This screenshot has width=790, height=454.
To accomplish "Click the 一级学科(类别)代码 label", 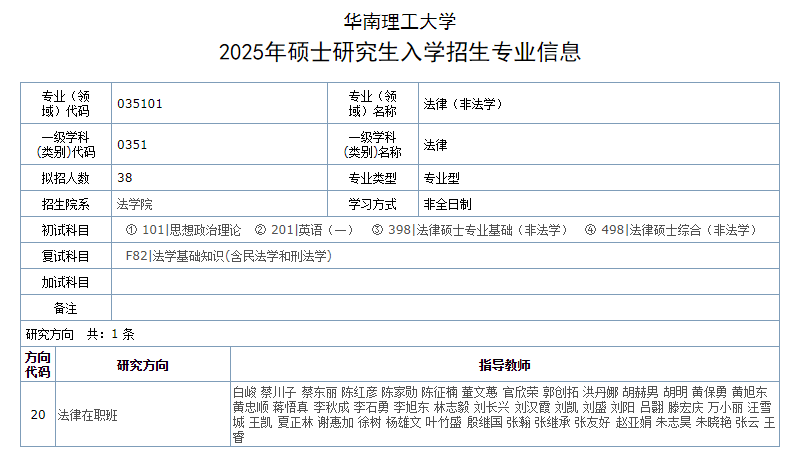I will pyautogui.click(x=65, y=145).
